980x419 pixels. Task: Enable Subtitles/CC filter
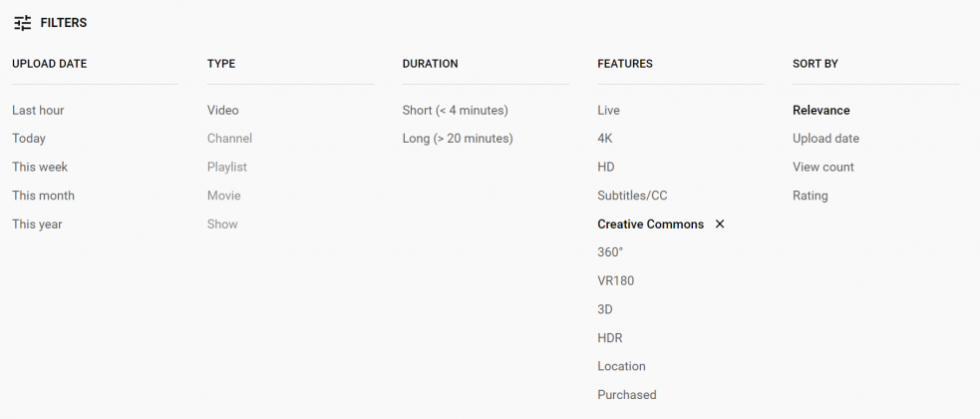point(632,196)
